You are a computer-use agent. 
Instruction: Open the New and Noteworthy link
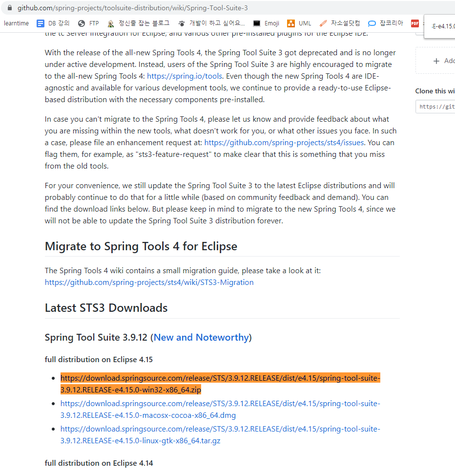(202, 337)
